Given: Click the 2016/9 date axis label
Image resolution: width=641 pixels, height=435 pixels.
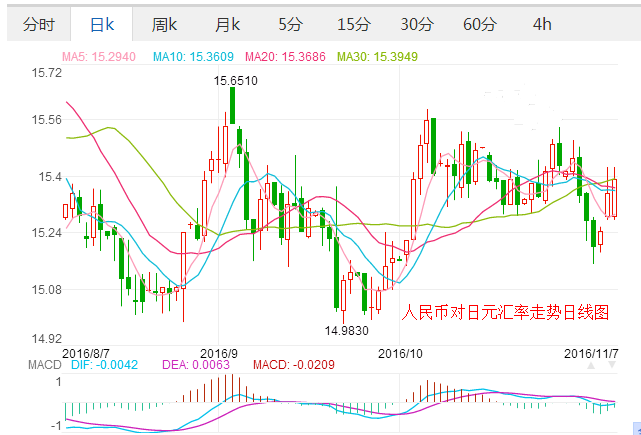Looking at the screenshot, I should (x=219, y=353).
